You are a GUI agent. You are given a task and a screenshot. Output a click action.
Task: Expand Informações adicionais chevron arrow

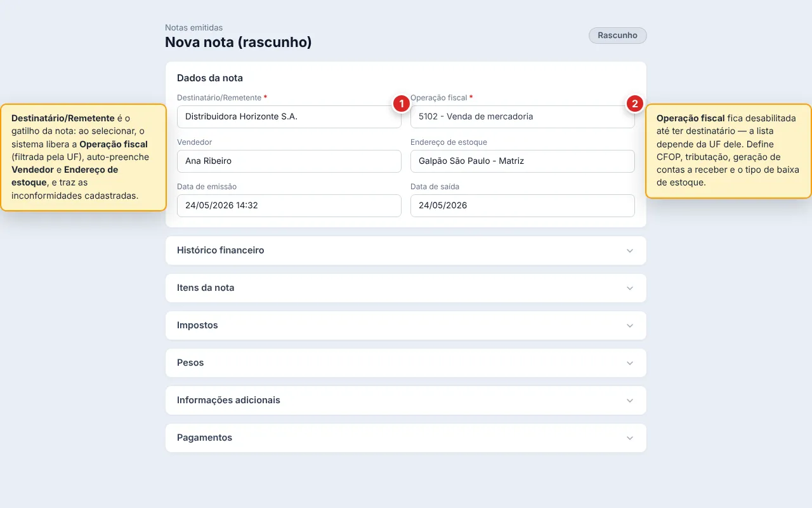630,401
